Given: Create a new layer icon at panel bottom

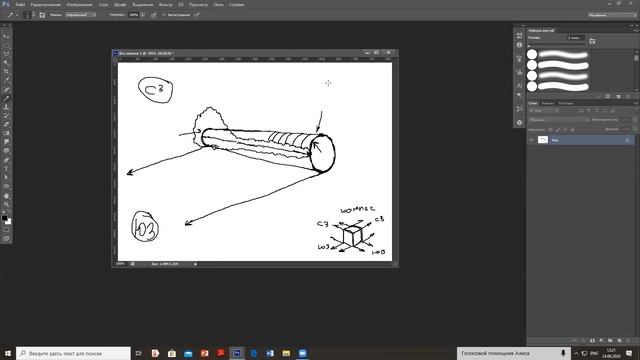Looking at the screenshot, I should pos(619,340).
